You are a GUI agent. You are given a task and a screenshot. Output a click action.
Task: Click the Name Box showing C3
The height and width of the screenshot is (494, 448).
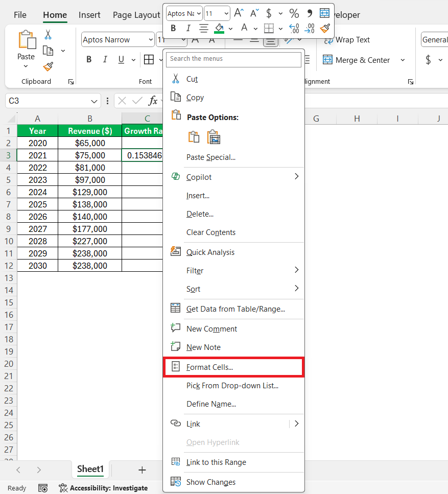pyautogui.click(x=48, y=101)
